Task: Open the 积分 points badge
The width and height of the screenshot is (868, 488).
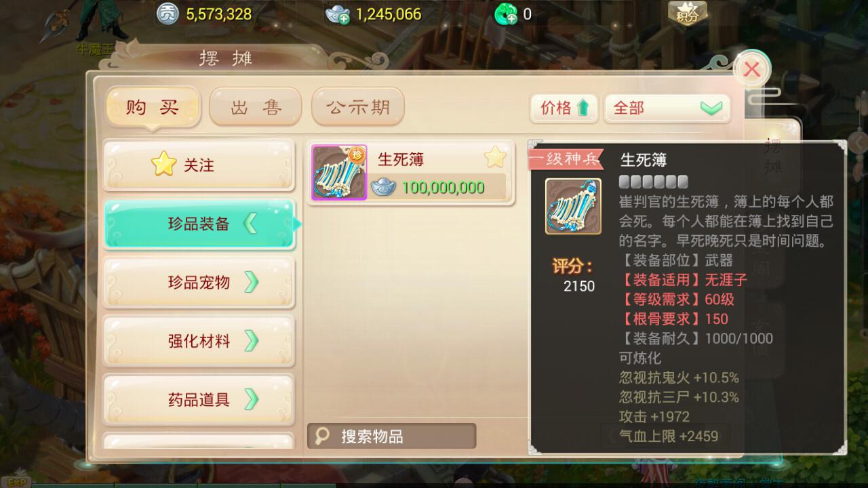Action: coord(687,14)
